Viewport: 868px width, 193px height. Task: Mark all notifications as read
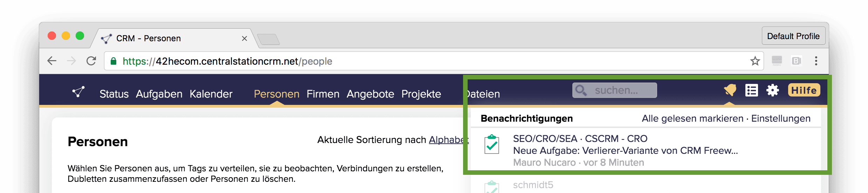[x=692, y=119]
